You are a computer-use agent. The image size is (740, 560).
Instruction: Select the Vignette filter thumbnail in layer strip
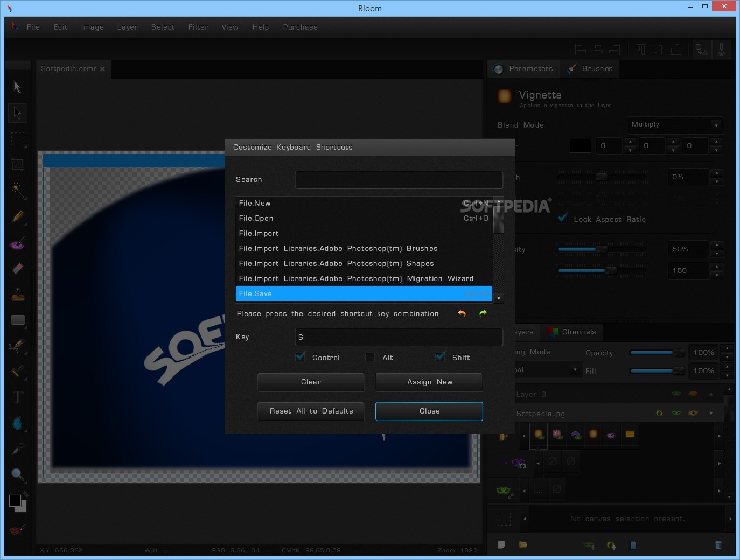(x=539, y=435)
